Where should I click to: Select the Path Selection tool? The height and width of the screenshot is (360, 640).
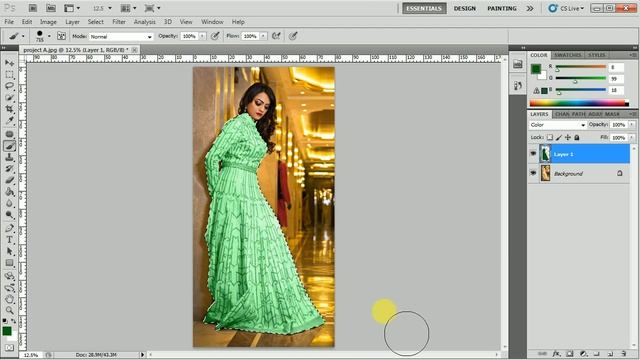pos(9,251)
